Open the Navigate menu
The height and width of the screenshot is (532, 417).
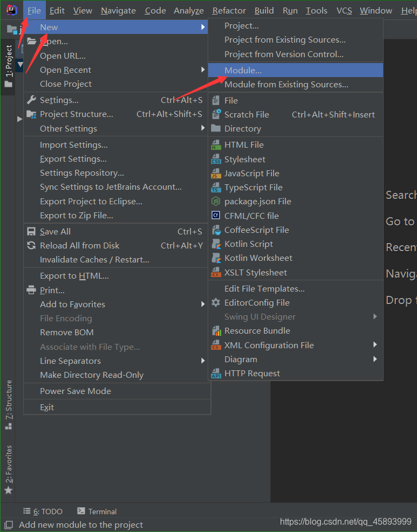118,11
